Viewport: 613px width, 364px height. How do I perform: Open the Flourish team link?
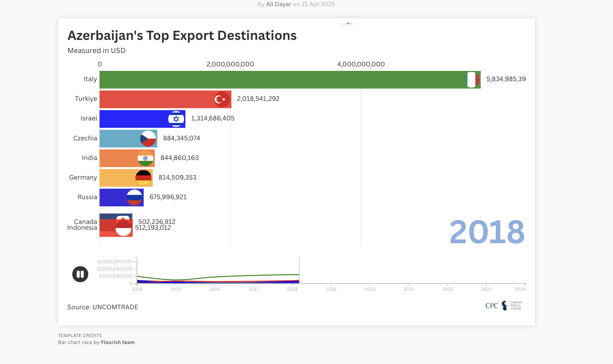[x=117, y=342]
